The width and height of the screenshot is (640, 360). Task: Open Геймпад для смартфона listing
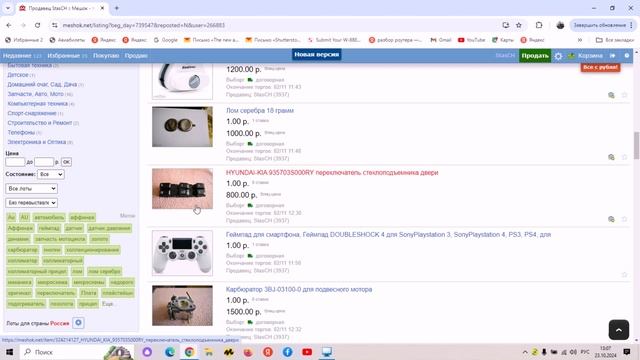[388, 235]
